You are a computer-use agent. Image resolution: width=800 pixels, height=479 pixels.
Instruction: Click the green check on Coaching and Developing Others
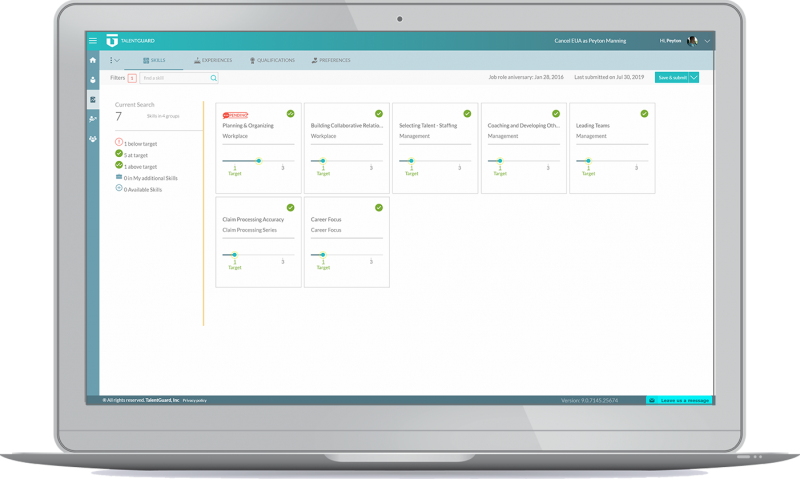click(556, 114)
